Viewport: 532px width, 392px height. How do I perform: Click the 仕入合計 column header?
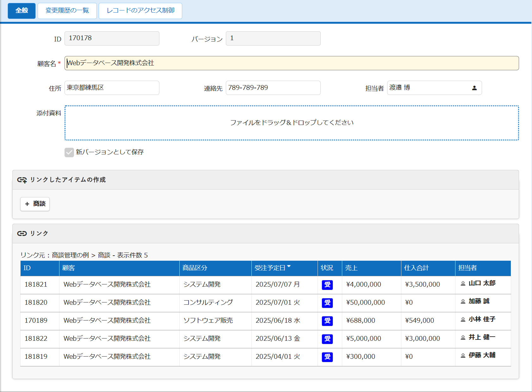(428, 268)
